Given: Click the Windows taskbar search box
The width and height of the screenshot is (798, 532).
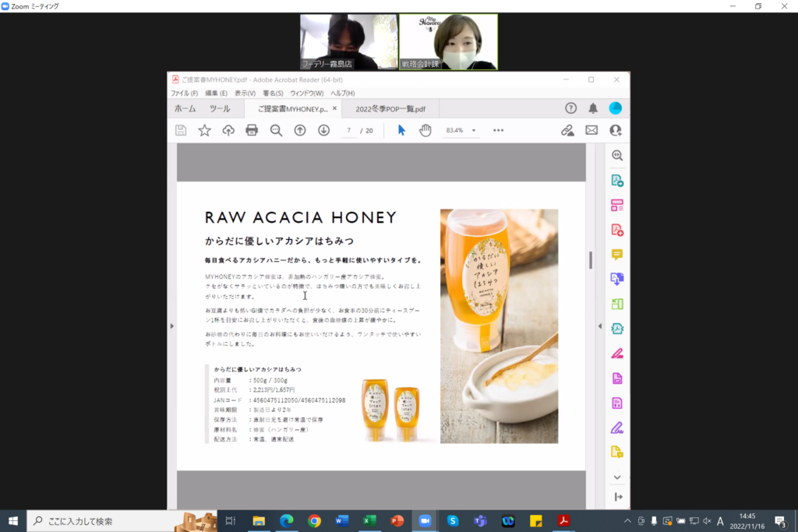Looking at the screenshot, I should coord(122,521).
